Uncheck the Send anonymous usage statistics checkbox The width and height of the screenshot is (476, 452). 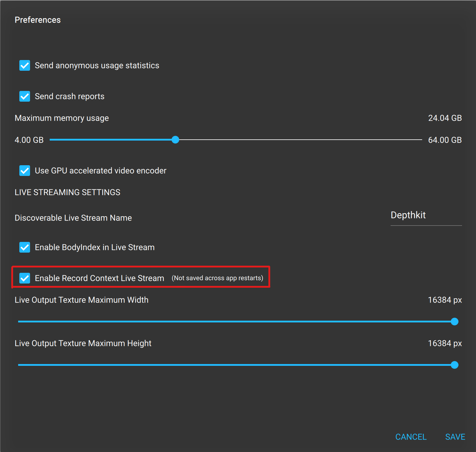25,65
